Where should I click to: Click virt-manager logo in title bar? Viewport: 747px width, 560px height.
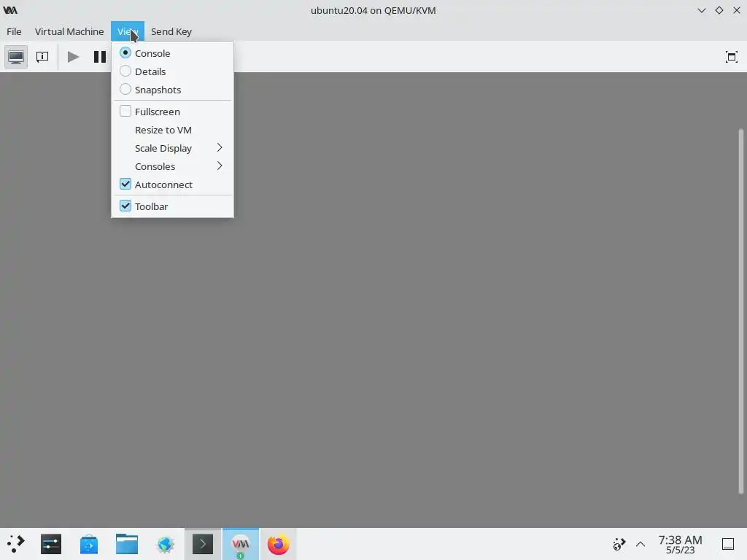[x=10, y=10]
